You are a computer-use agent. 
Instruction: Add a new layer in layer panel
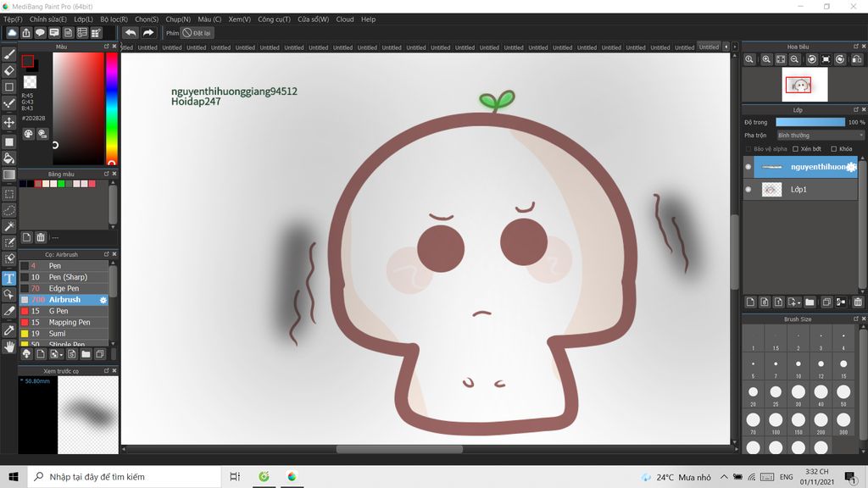coord(750,302)
